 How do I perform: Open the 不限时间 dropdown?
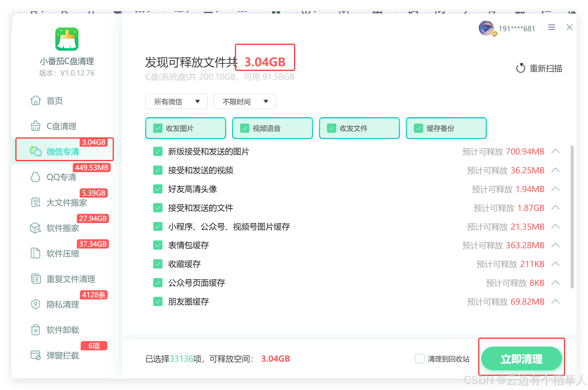tap(244, 102)
